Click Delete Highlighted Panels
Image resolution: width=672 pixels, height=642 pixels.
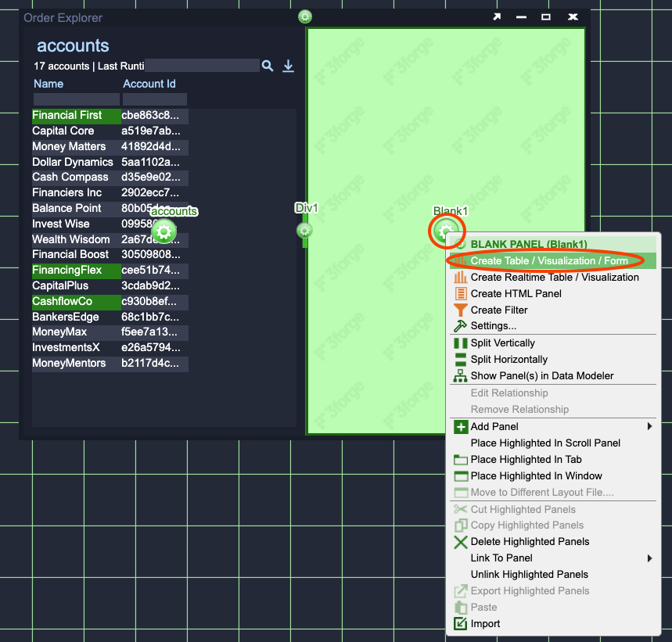click(530, 541)
